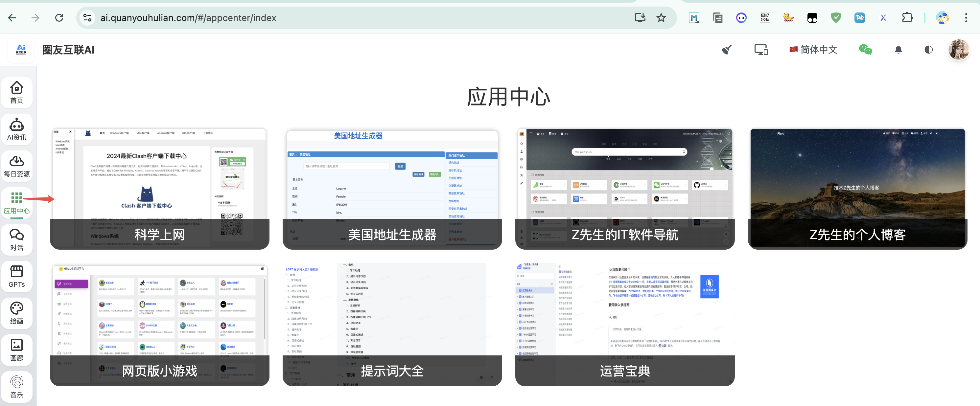This screenshot has width=980, height=406.
Task: Go to AI资讯 robot icon
Action: pos(16,129)
